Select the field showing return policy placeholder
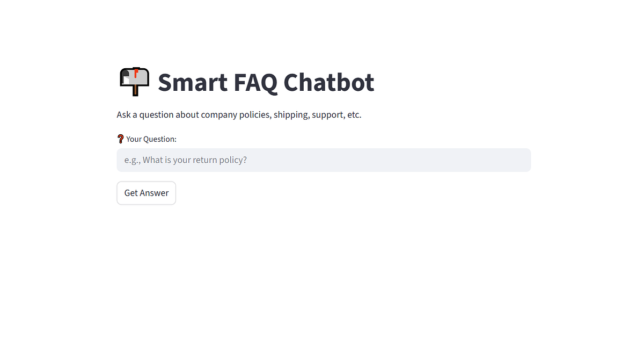This screenshot has height=340, width=644. tap(322, 160)
